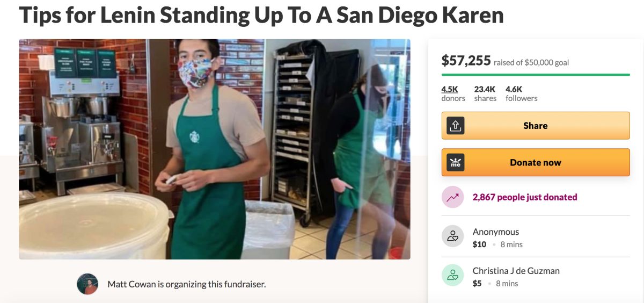Viewport: 644px width, 303px height.
Task: Click the trending arrow icon
Action: (x=452, y=197)
